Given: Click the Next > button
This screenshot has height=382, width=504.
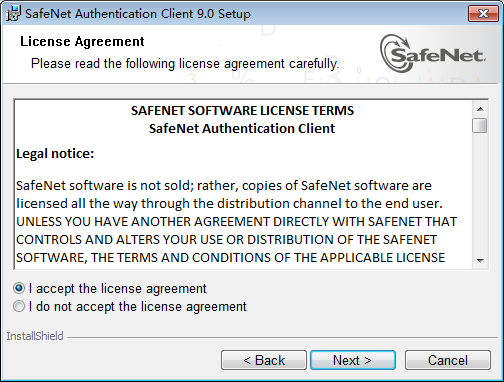Looking at the screenshot, I should (353, 360).
